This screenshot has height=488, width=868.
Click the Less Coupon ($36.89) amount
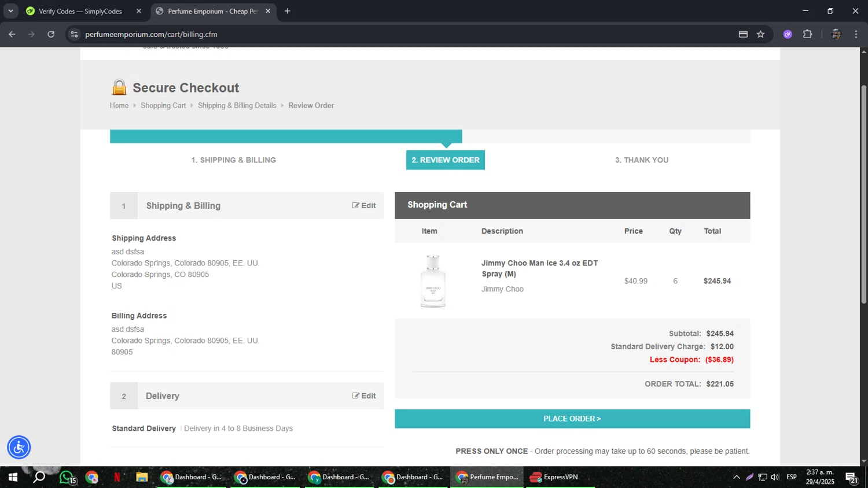[x=719, y=360]
